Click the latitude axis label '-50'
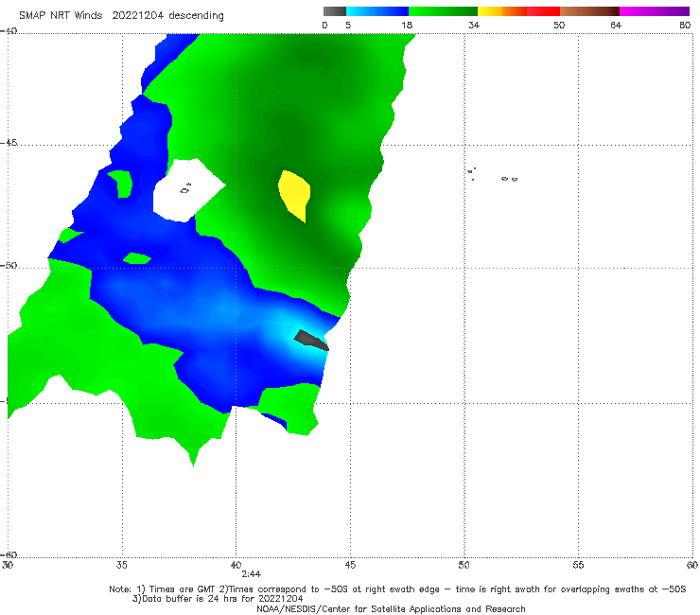 tap(9, 265)
